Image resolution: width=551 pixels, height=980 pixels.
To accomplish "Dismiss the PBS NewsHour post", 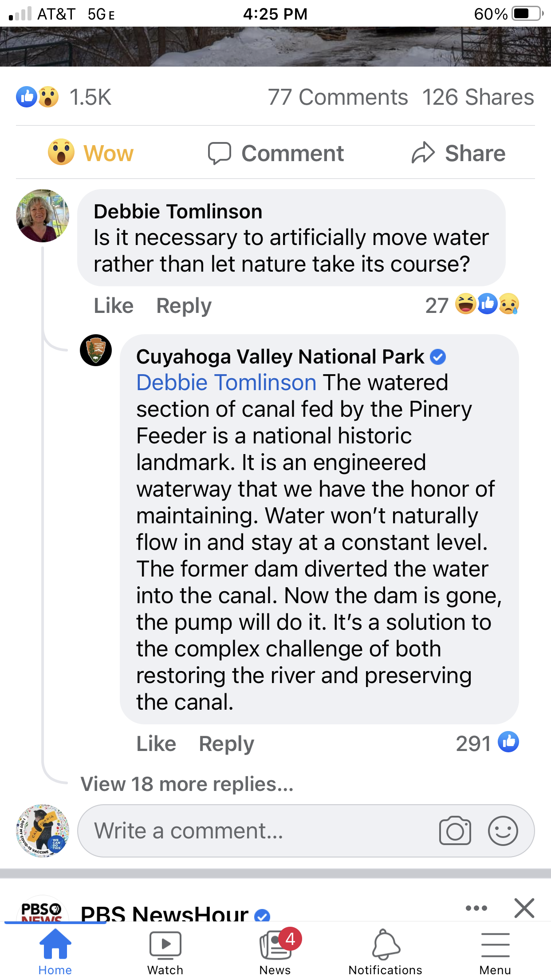I will [x=524, y=908].
